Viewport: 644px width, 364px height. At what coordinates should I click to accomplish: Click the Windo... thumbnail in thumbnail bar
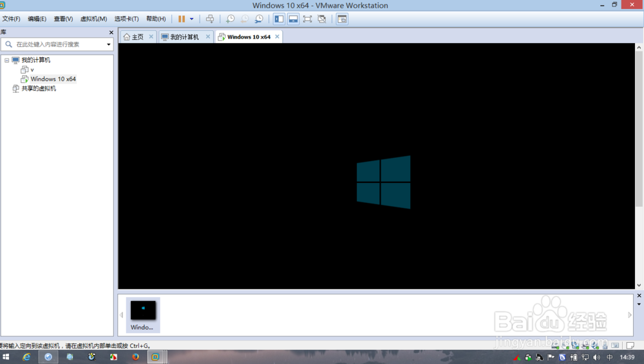[x=143, y=315]
